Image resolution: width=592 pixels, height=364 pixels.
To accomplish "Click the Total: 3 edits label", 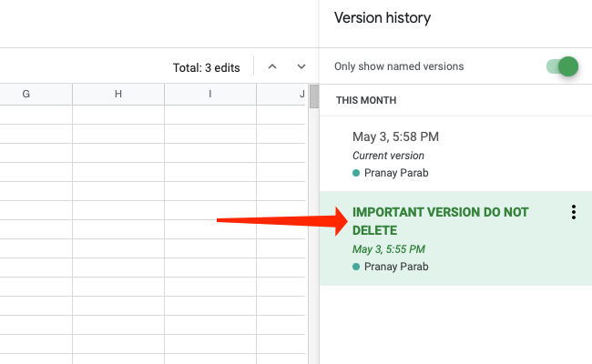I will 206,67.
